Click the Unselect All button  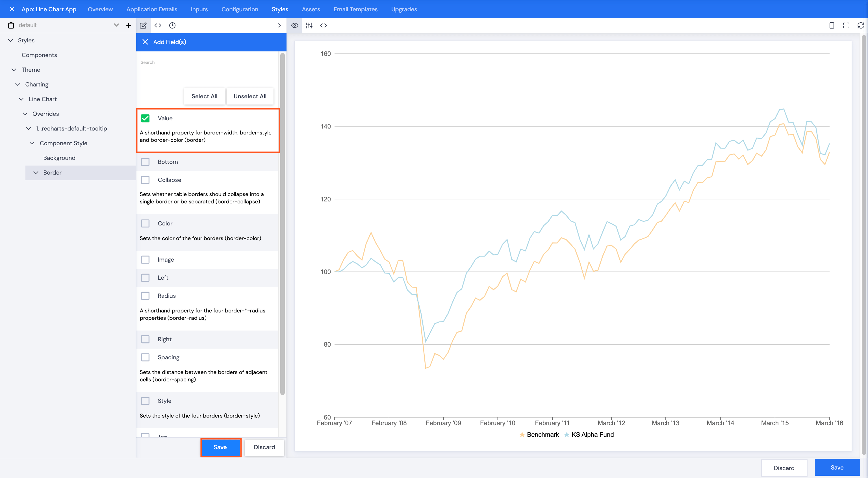coord(250,96)
